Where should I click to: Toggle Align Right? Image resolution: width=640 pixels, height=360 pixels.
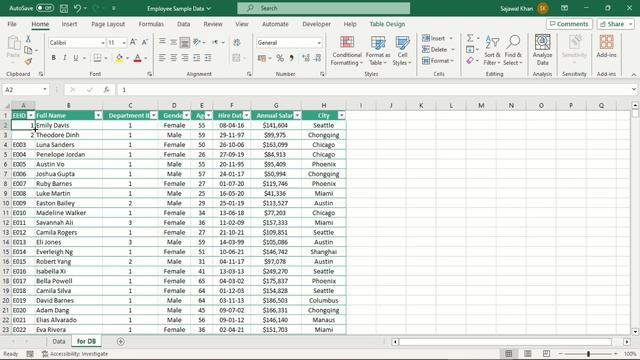pos(185,58)
